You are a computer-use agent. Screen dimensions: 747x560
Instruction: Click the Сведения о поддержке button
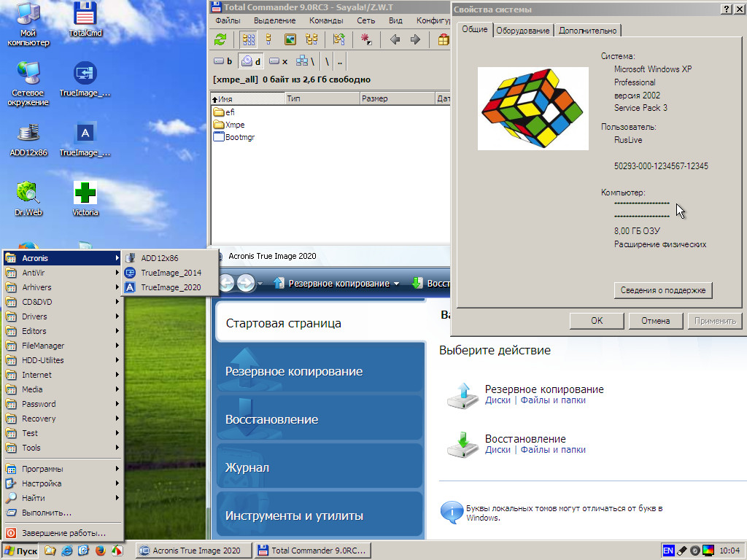pyautogui.click(x=663, y=290)
